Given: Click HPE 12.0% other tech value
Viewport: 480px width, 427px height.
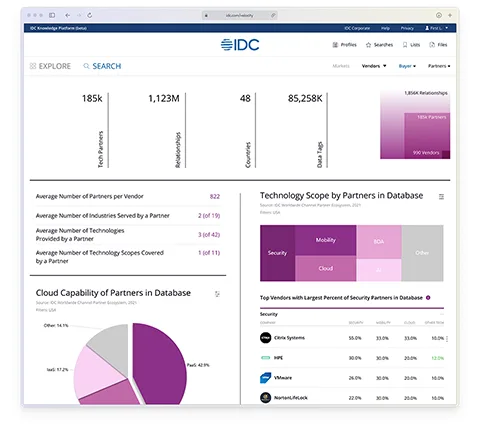Looking at the screenshot, I should 437,358.
